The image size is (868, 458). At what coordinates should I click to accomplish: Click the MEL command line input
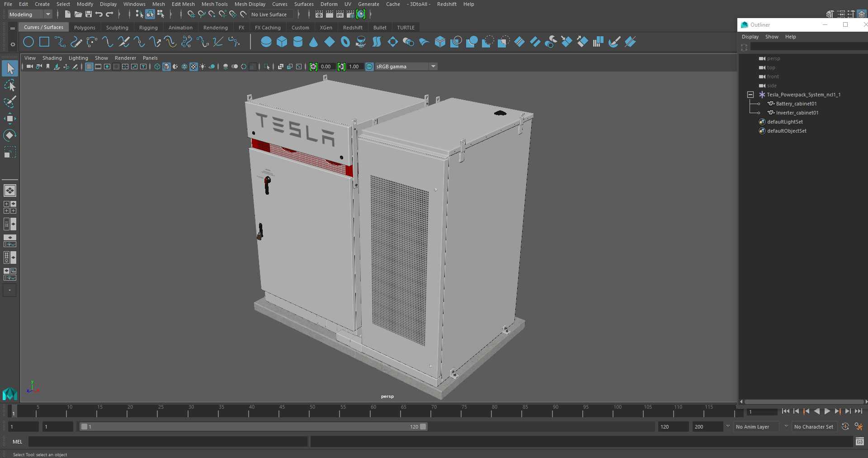pyautogui.click(x=168, y=442)
